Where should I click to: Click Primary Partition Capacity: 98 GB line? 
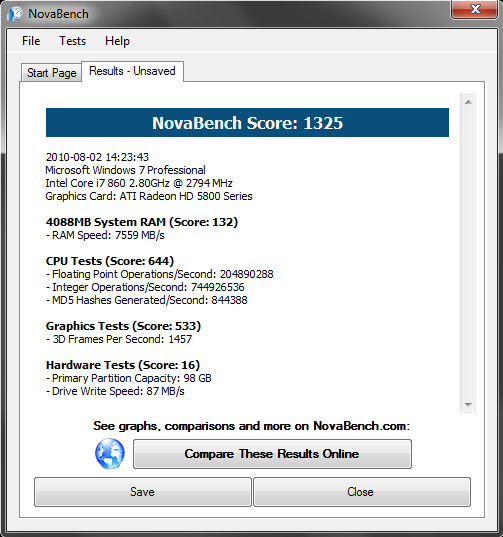pos(129,378)
